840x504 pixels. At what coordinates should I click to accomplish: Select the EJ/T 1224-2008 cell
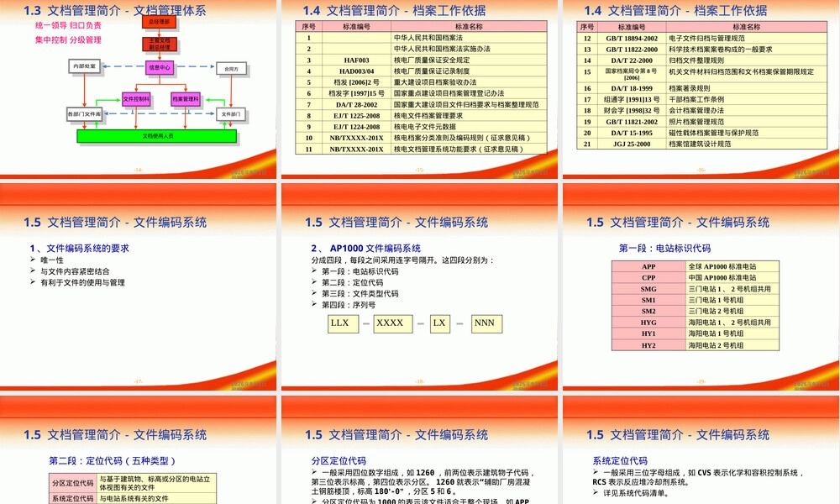356,127
